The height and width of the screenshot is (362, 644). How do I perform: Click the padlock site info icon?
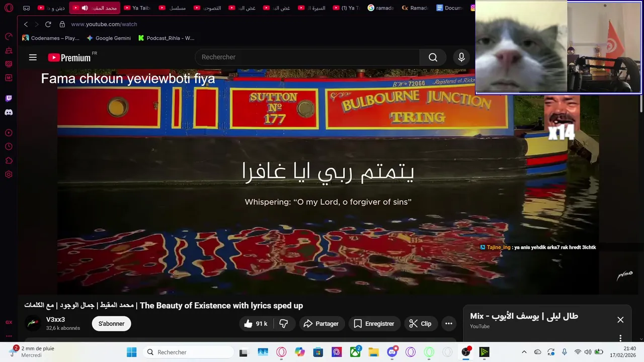[x=62, y=24]
